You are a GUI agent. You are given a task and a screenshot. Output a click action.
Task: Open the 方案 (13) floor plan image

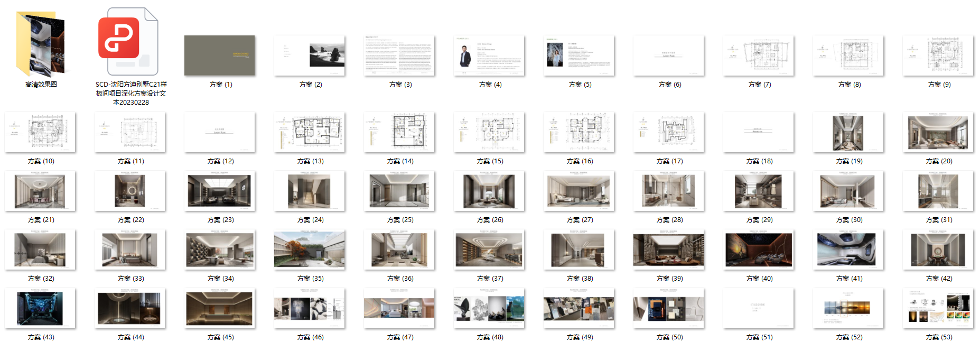(x=309, y=132)
